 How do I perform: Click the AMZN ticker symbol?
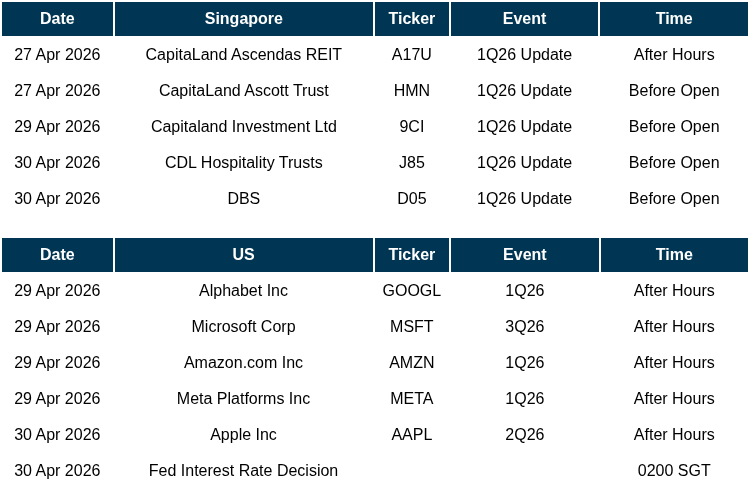[411, 363]
